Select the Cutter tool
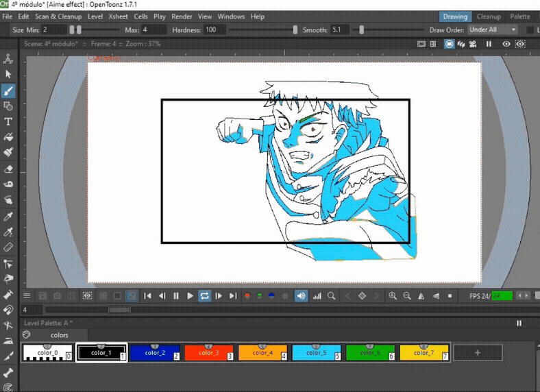The width and height of the screenshot is (540, 392). tap(8, 356)
